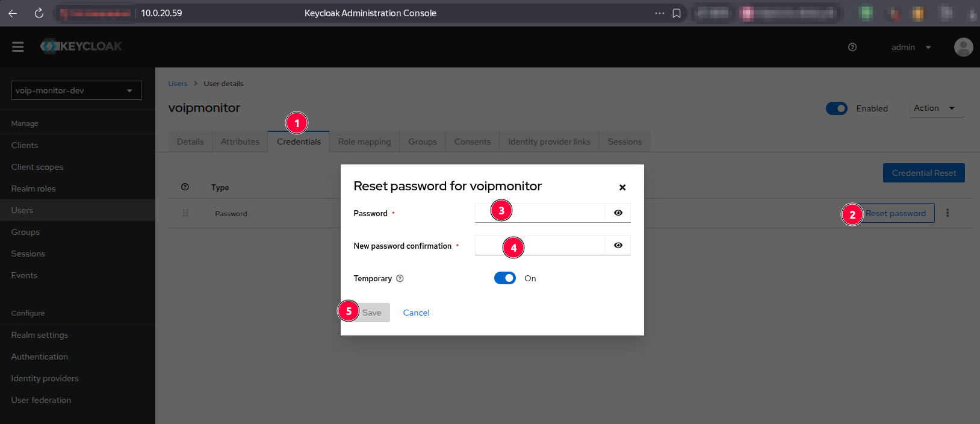Image resolution: width=980 pixels, height=424 pixels.
Task: Click the user avatar icon
Action: pos(963,47)
